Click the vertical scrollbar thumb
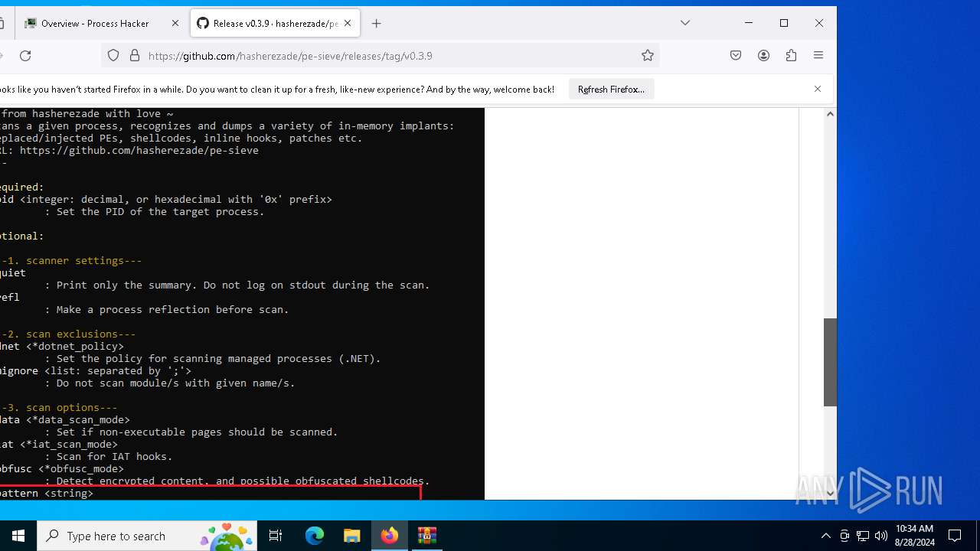 (830, 362)
